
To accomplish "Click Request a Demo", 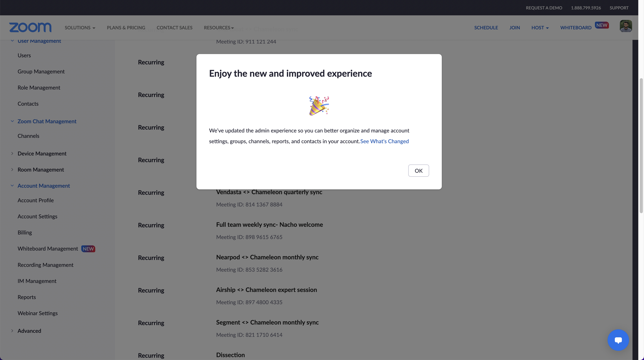I will coord(544,8).
